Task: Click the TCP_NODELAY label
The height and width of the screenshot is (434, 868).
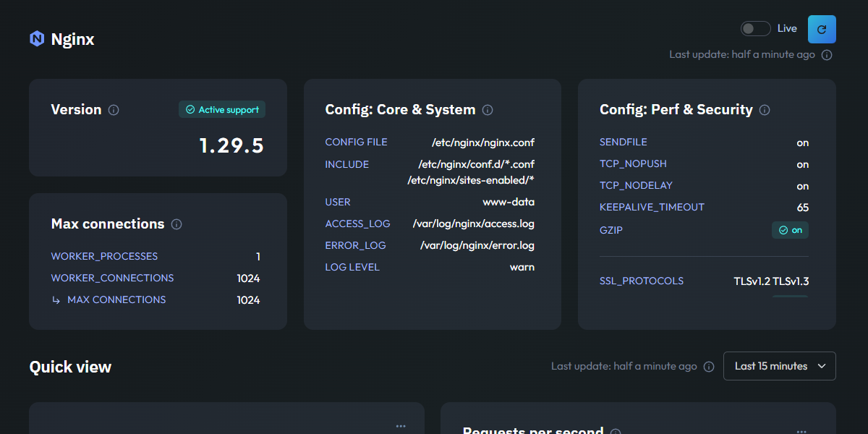Action: pyautogui.click(x=636, y=185)
